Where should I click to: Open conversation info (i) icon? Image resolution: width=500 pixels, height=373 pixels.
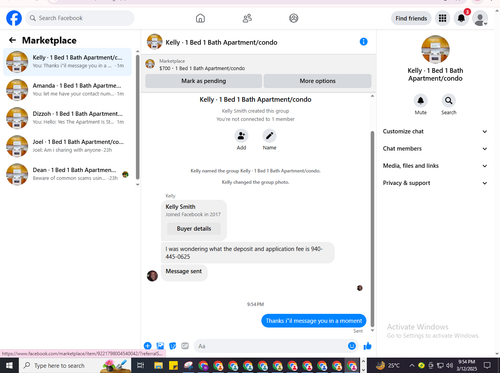pos(364,42)
